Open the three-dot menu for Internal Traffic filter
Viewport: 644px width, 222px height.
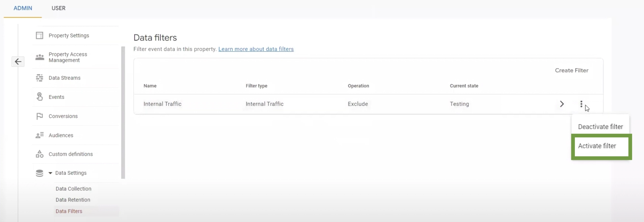click(x=581, y=104)
